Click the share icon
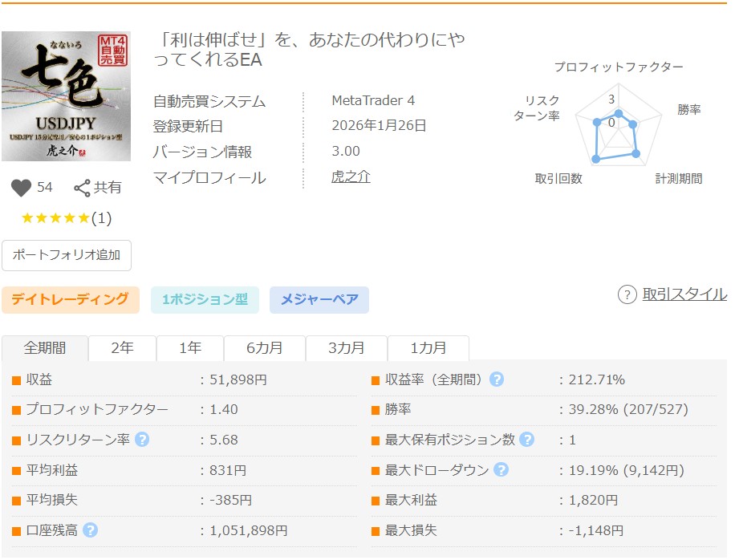Viewport: 735px width, 560px height. (x=82, y=188)
